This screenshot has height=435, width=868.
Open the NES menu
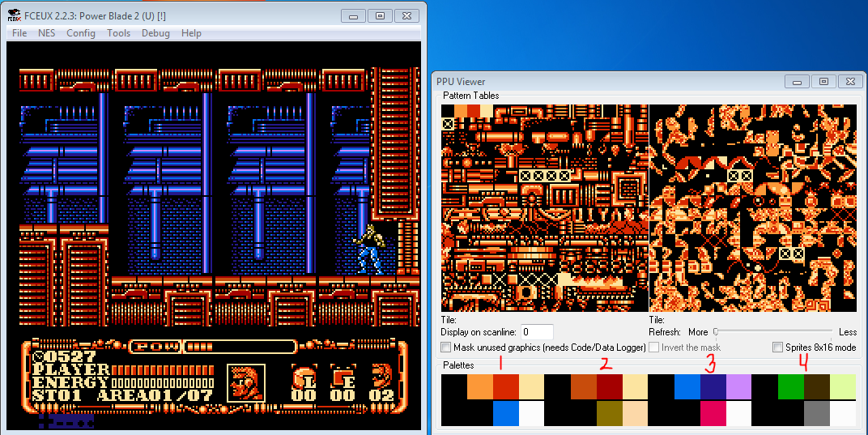coord(46,33)
